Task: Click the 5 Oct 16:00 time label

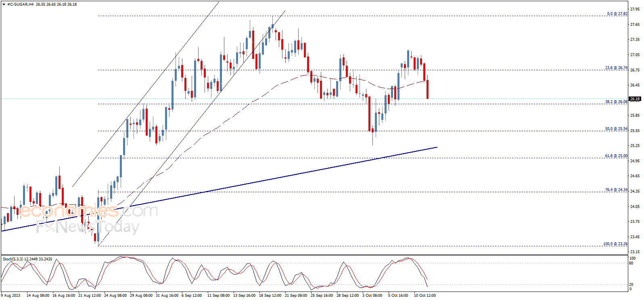Action: coord(398,296)
